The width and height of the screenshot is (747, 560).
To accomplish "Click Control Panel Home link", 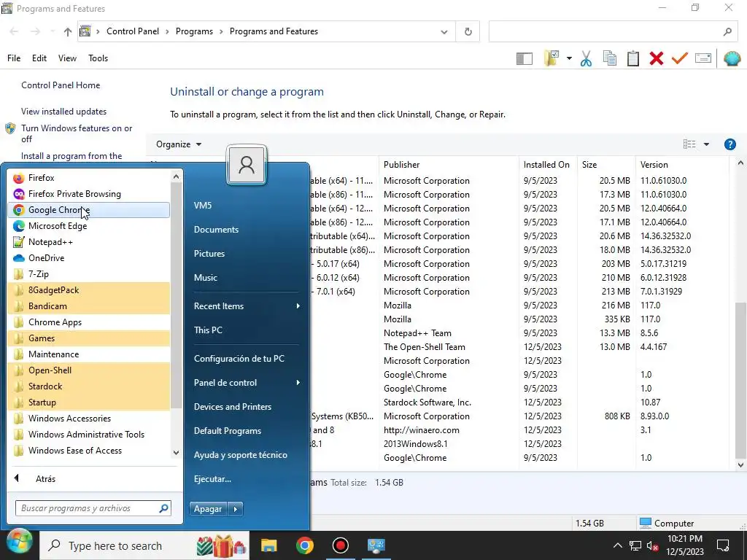I will (61, 85).
